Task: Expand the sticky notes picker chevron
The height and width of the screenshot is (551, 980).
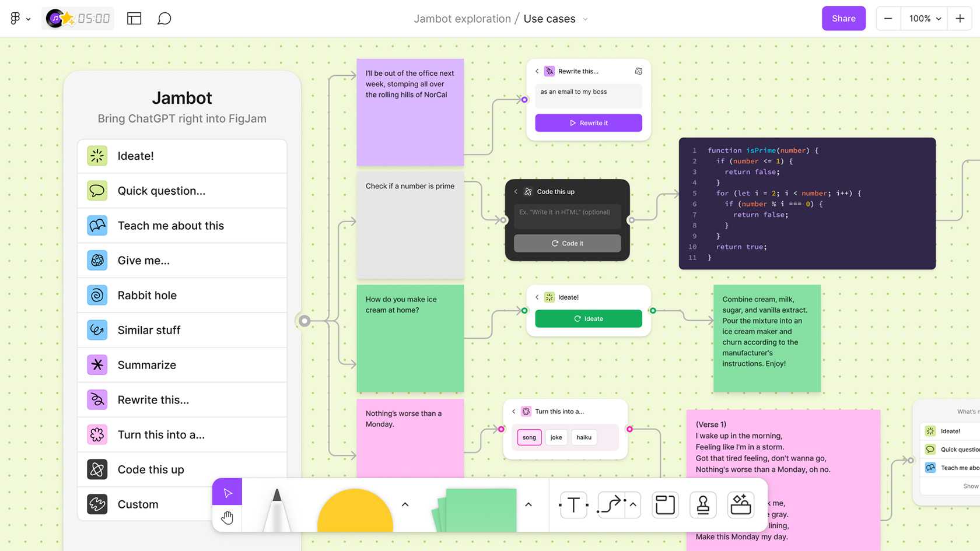Action: point(528,505)
